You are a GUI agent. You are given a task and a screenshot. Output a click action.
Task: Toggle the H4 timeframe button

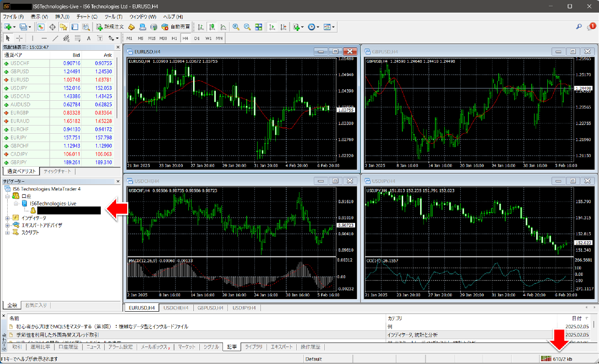(x=186, y=38)
